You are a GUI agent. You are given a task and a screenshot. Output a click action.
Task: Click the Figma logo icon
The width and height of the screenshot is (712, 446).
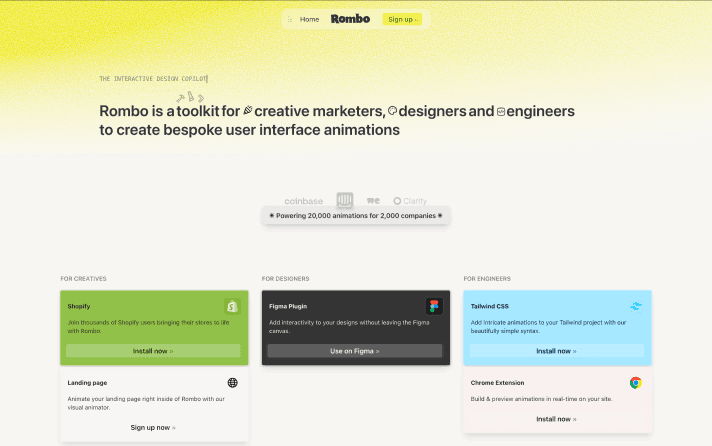pyautogui.click(x=434, y=306)
